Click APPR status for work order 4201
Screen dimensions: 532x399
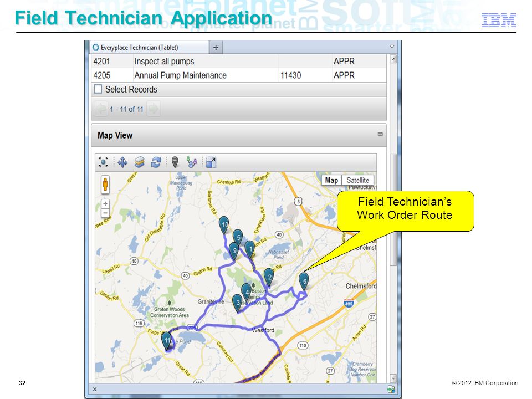(x=344, y=61)
